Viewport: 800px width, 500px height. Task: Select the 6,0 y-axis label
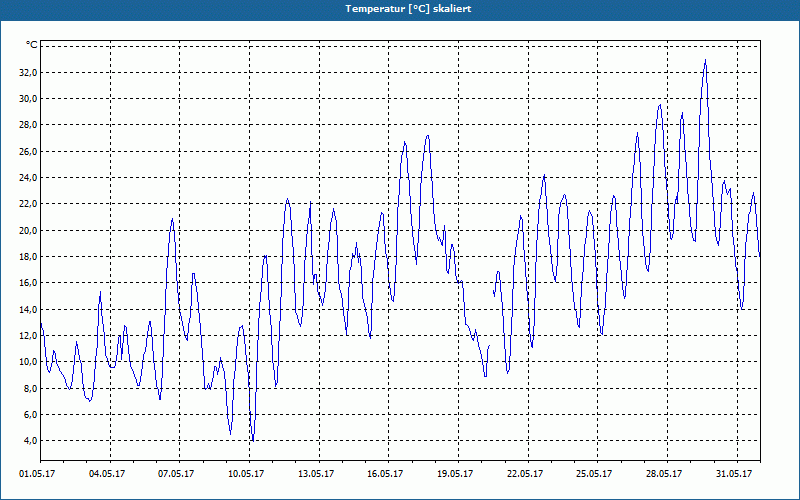point(30,414)
